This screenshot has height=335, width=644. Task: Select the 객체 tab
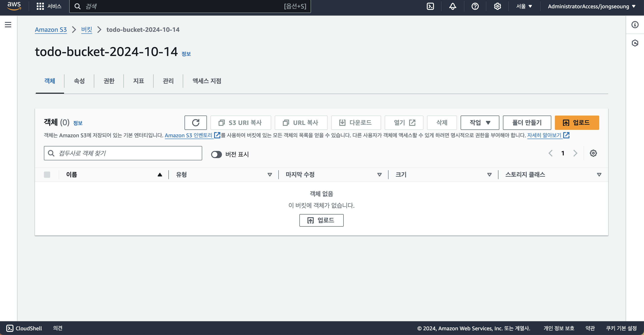[50, 81]
